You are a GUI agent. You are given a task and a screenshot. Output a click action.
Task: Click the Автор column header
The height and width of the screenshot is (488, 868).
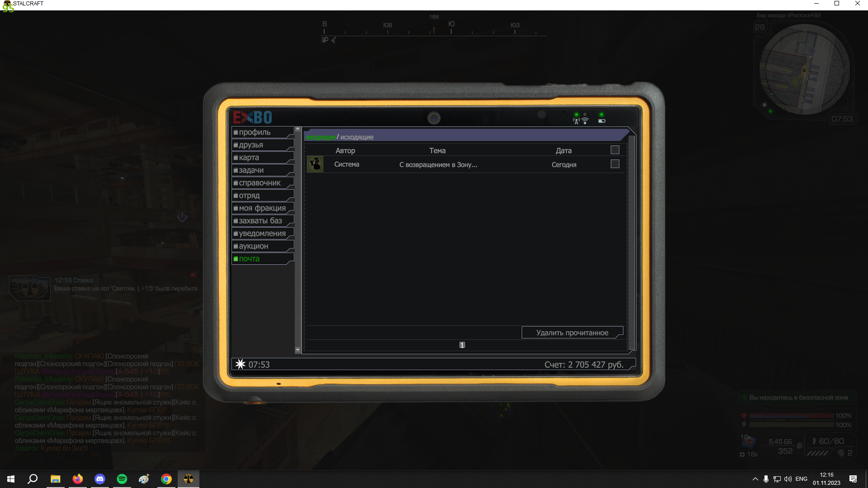[x=345, y=151]
